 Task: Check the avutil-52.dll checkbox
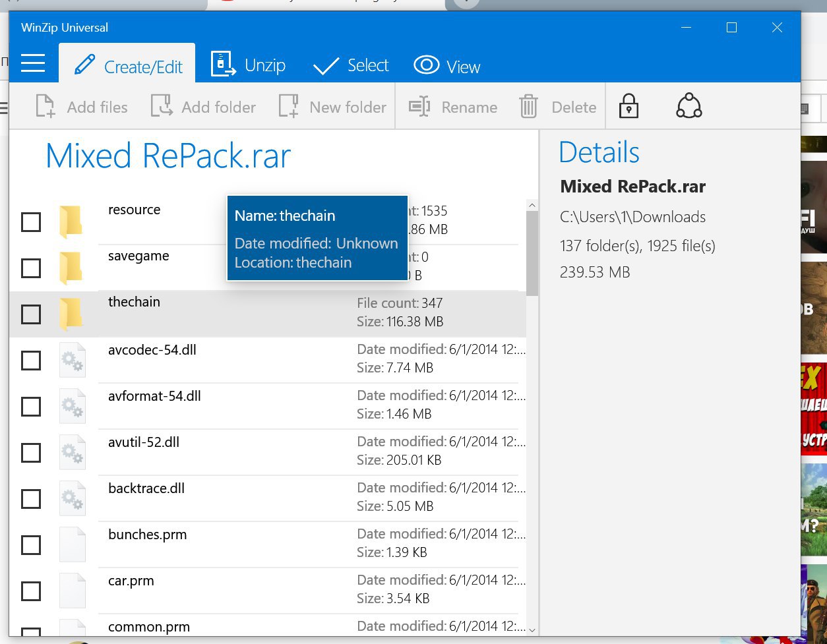tap(31, 453)
